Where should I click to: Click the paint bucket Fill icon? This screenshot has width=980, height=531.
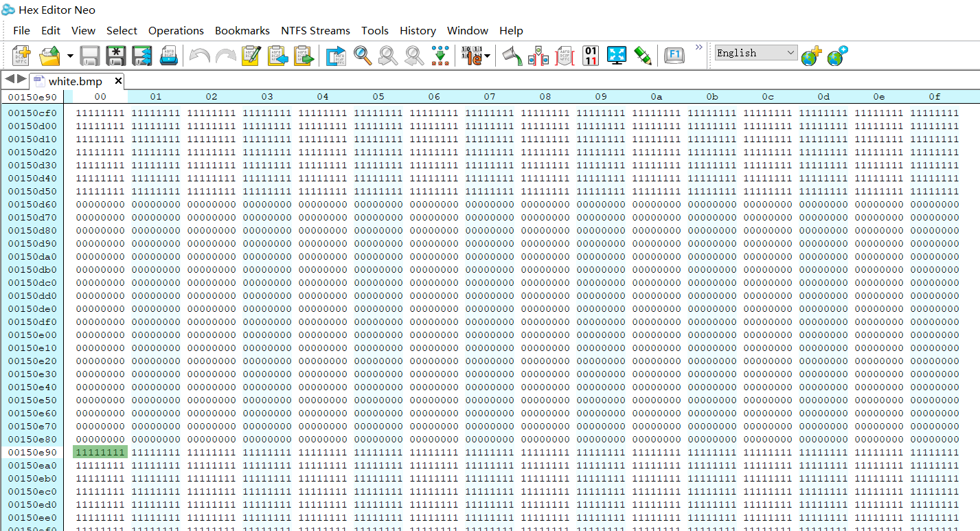512,55
